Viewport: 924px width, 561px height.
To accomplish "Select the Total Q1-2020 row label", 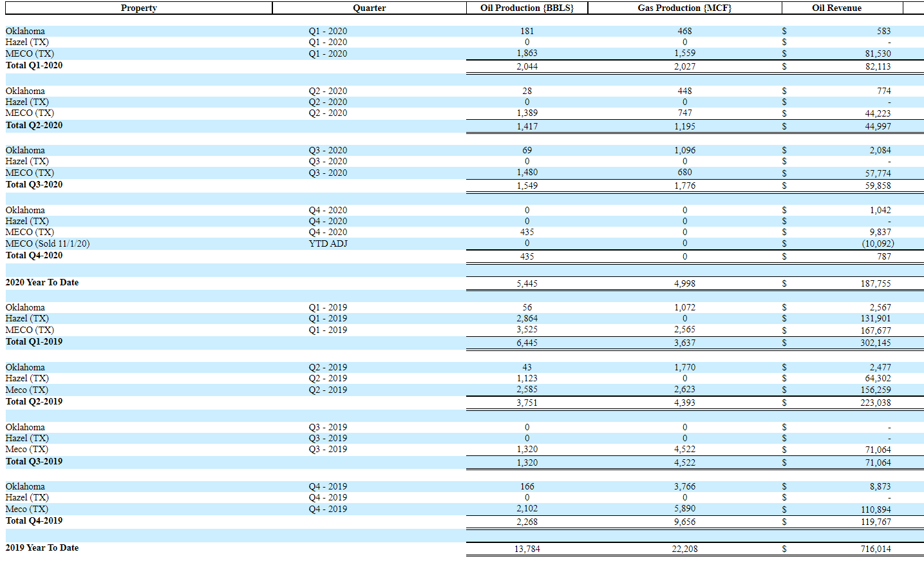I will [34, 65].
